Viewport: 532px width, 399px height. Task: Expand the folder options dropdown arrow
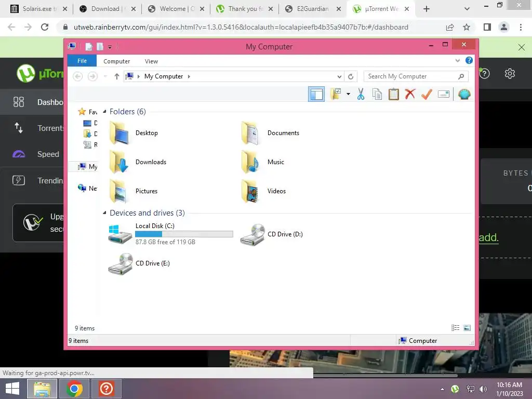pos(348,94)
